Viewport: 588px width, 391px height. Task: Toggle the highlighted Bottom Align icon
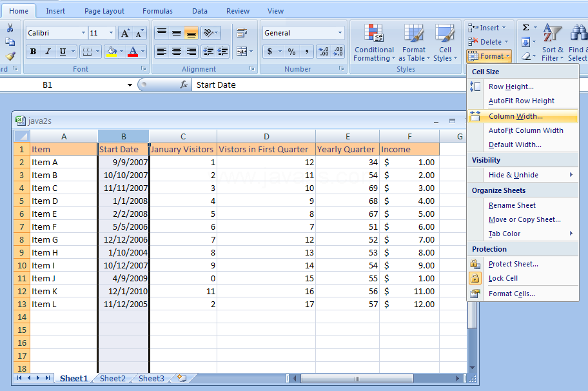pos(191,33)
